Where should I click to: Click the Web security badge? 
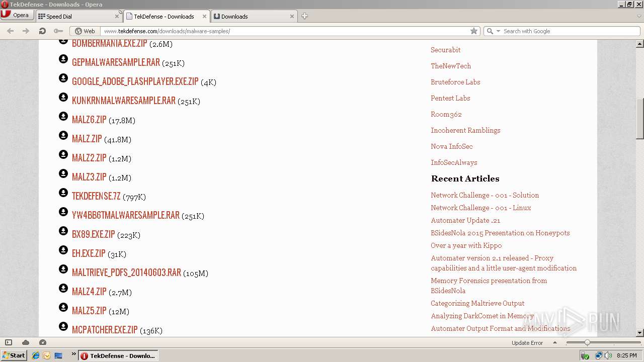(85, 31)
